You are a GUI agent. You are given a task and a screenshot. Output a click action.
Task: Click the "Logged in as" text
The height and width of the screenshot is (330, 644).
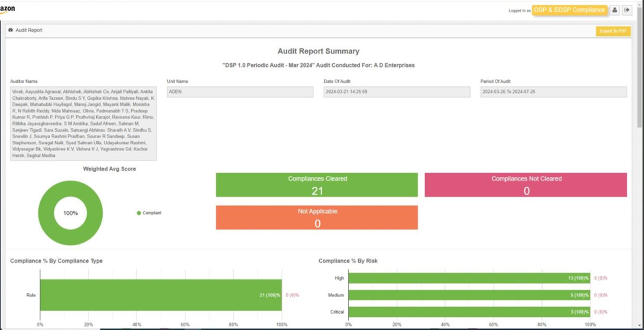(520, 10)
